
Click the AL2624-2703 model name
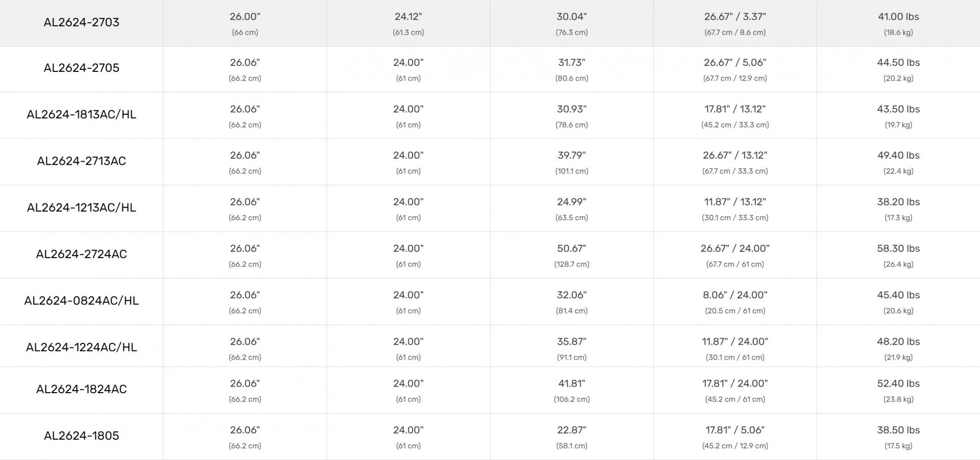click(x=81, y=22)
